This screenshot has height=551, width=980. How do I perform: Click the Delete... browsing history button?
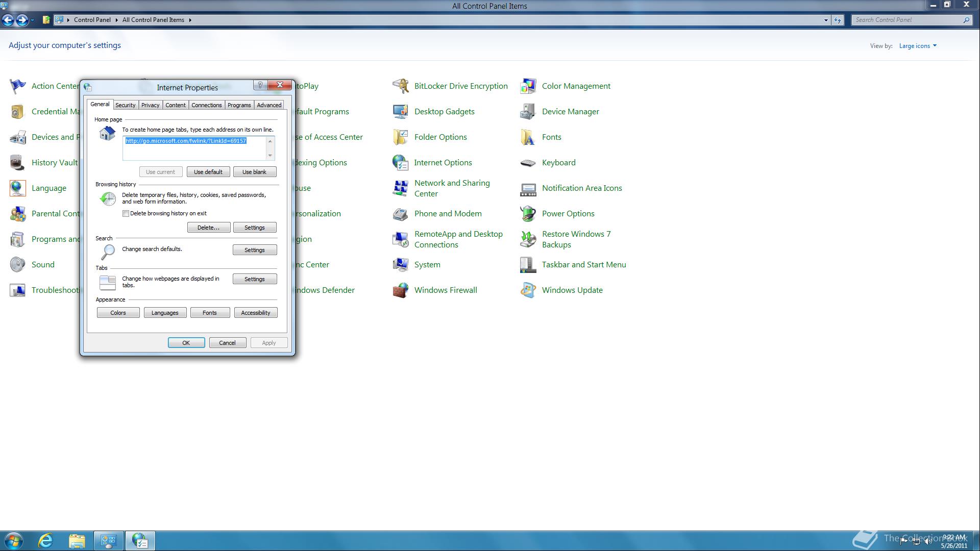coord(208,228)
